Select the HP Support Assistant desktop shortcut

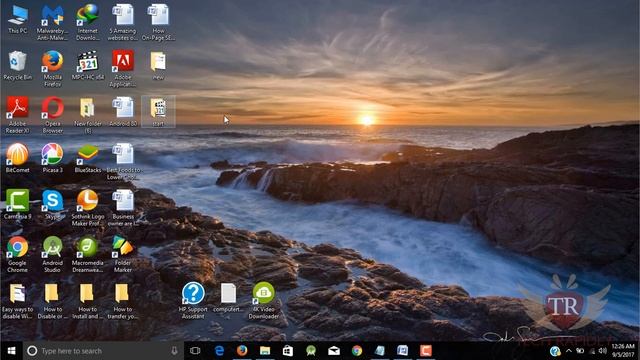193,301
